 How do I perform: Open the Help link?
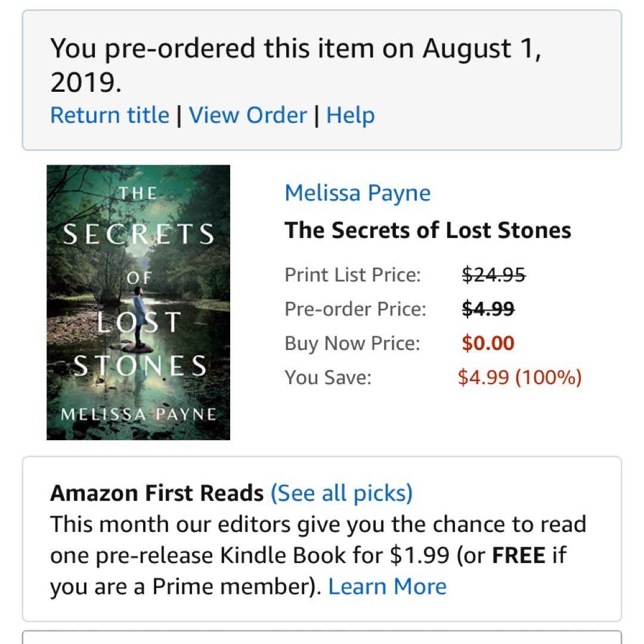click(x=351, y=115)
